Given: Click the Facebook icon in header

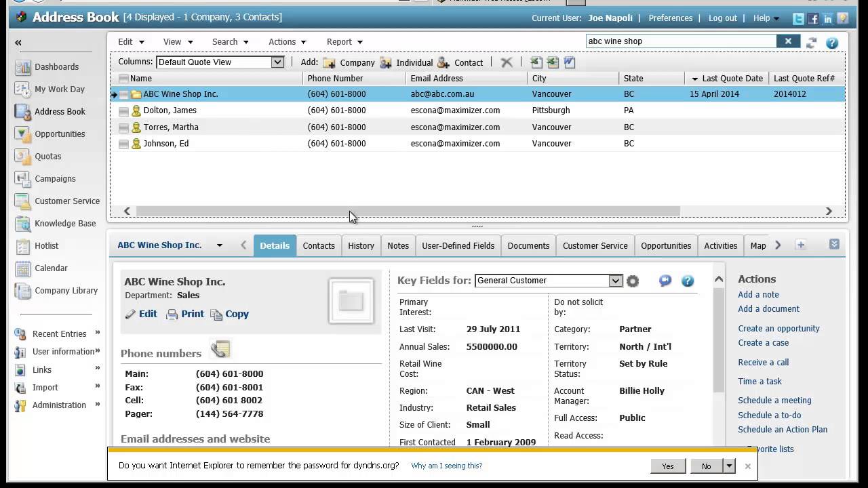Looking at the screenshot, I should pos(813,18).
